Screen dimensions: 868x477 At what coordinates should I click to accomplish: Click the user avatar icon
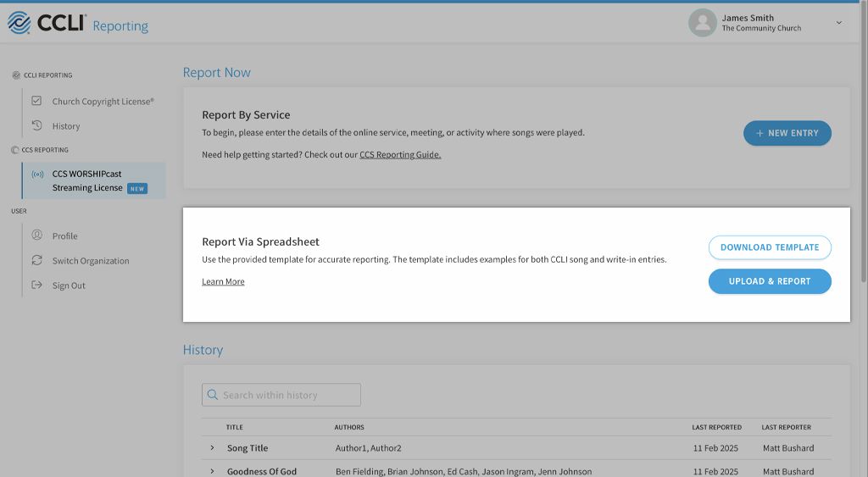(x=702, y=23)
